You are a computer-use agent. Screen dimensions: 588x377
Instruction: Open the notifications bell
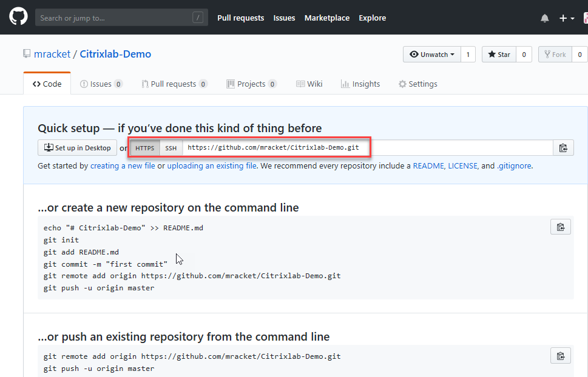coord(544,18)
